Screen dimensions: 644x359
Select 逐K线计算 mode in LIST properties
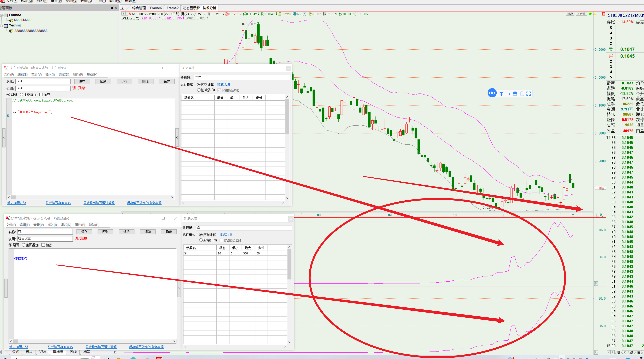[x=199, y=90]
